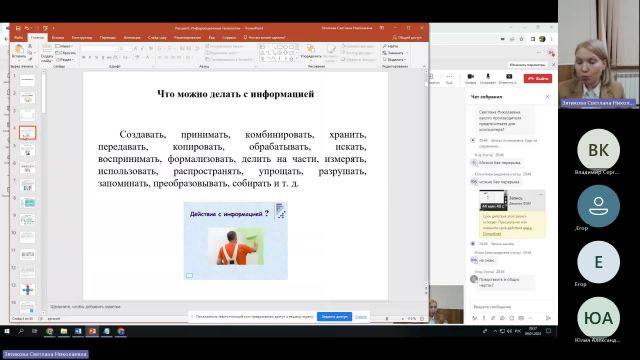Click the taskbar clock showing date and time

pos(533,331)
